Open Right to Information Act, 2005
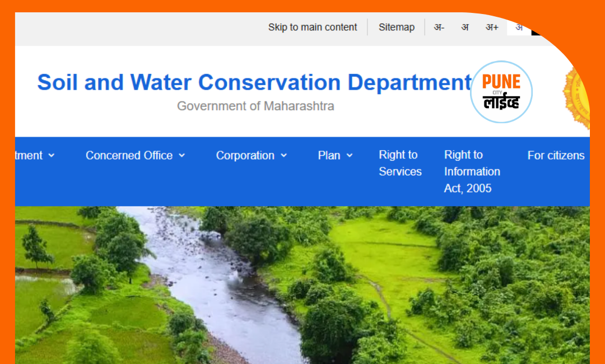 (472, 171)
